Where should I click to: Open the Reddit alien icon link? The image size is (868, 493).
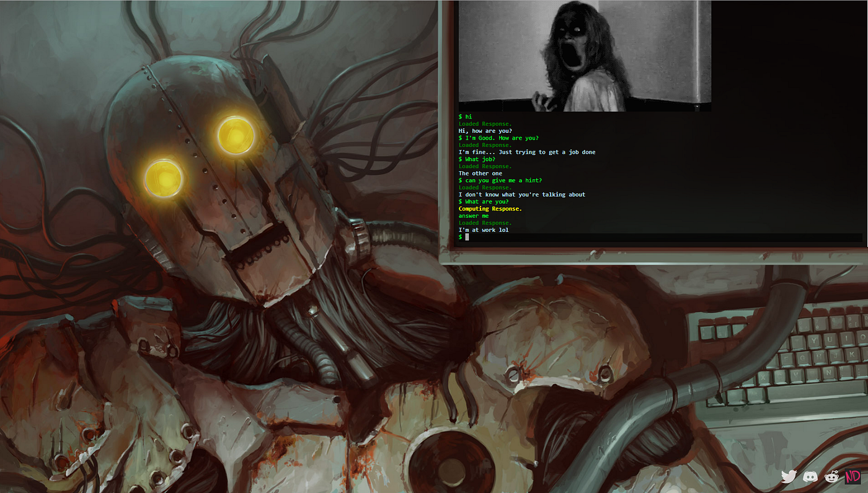click(x=831, y=477)
